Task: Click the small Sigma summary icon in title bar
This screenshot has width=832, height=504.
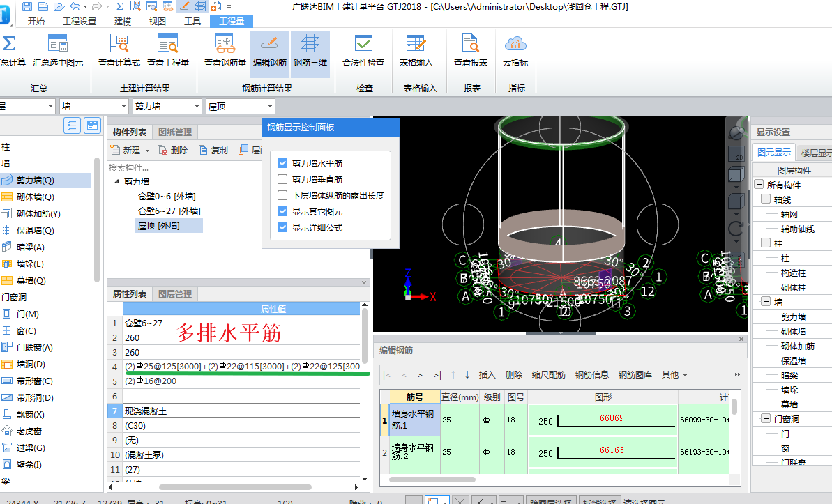Action: pyautogui.click(x=120, y=6)
